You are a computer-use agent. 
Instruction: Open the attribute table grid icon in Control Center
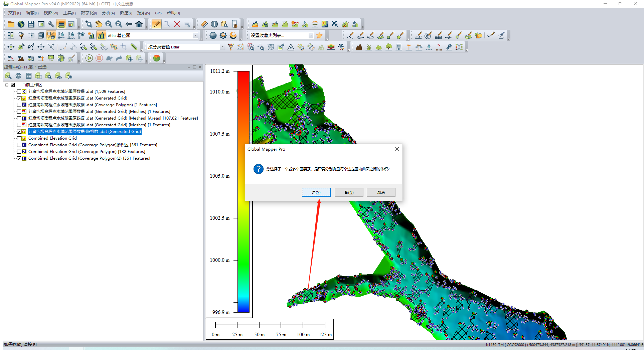click(x=28, y=76)
